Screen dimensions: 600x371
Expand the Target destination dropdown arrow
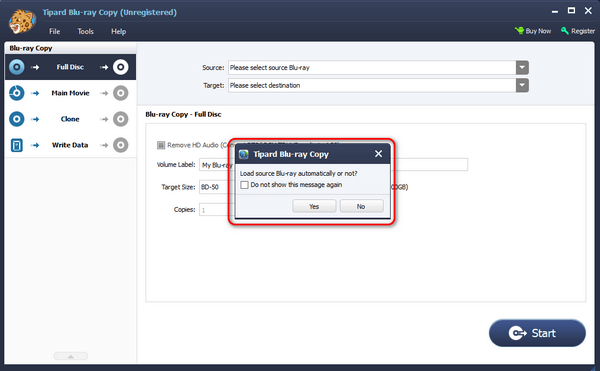point(522,85)
